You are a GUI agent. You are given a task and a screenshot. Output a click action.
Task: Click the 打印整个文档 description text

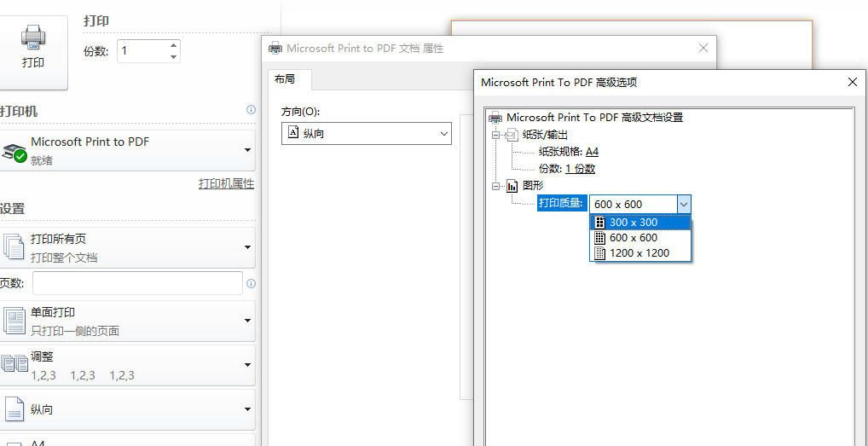pos(64,258)
